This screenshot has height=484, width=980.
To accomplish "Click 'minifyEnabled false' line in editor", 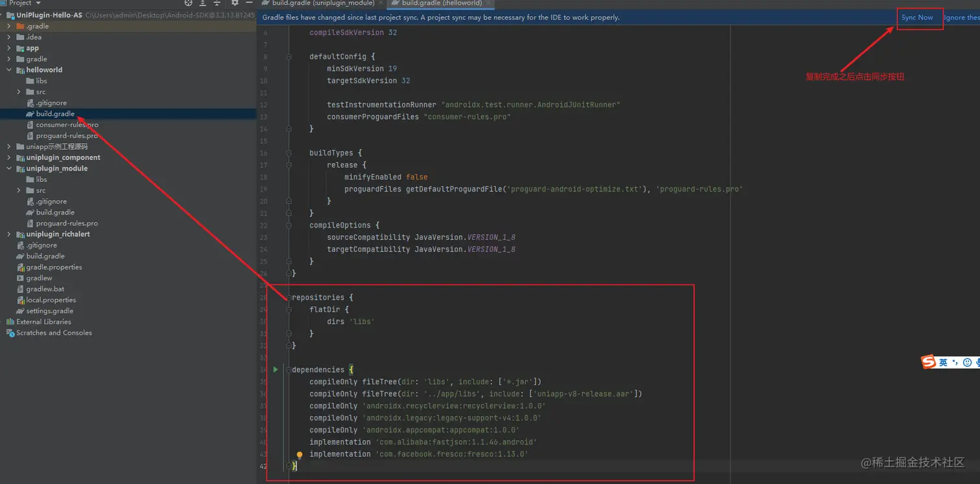I will pyautogui.click(x=386, y=177).
